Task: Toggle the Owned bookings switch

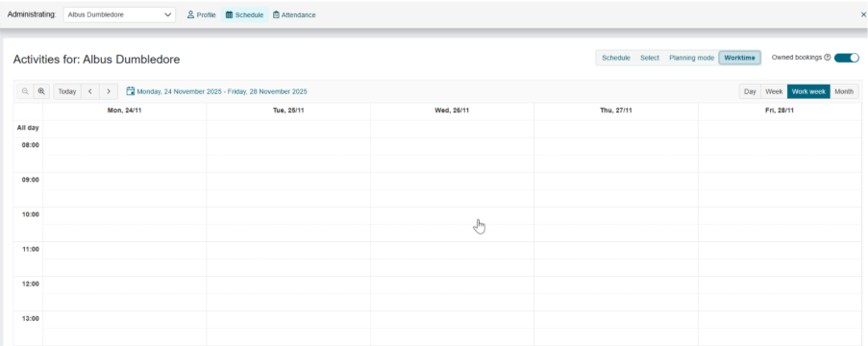Action: 847,58
